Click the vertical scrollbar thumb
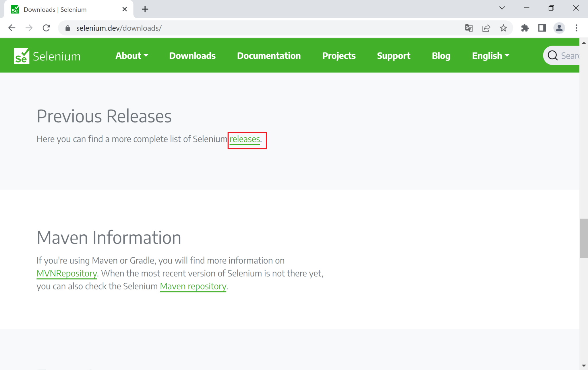 583,238
